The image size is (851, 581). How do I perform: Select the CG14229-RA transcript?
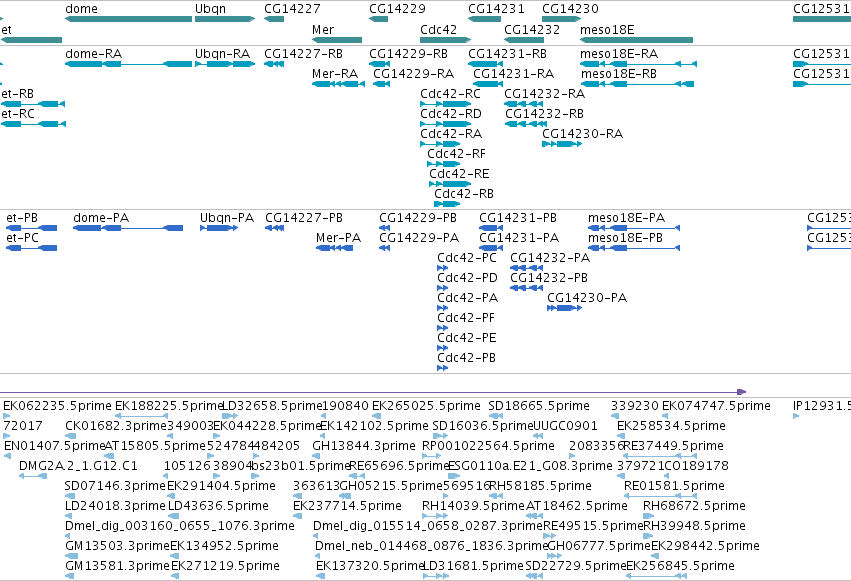(382, 84)
